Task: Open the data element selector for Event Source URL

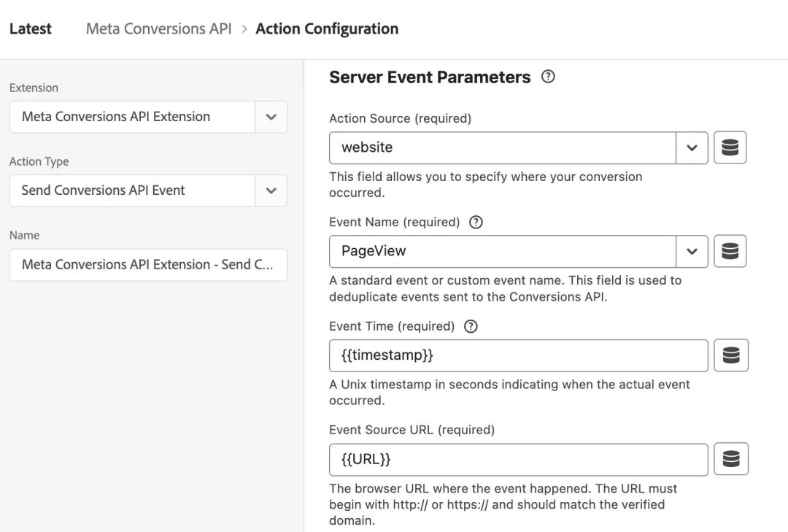Action: tap(731, 459)
